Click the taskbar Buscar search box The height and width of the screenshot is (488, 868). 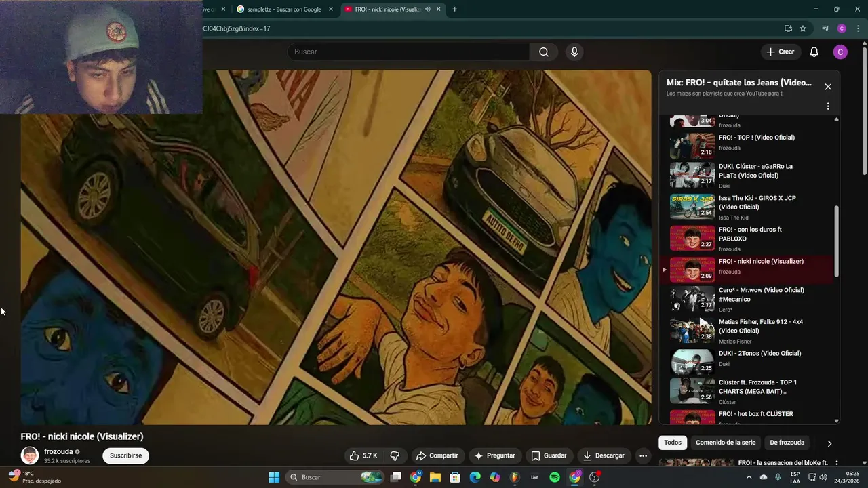click(x=335, y=477)
